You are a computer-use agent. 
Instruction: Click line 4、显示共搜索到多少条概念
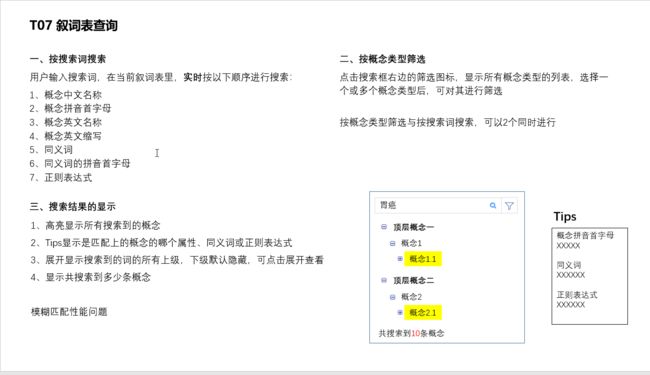(90, 277)
